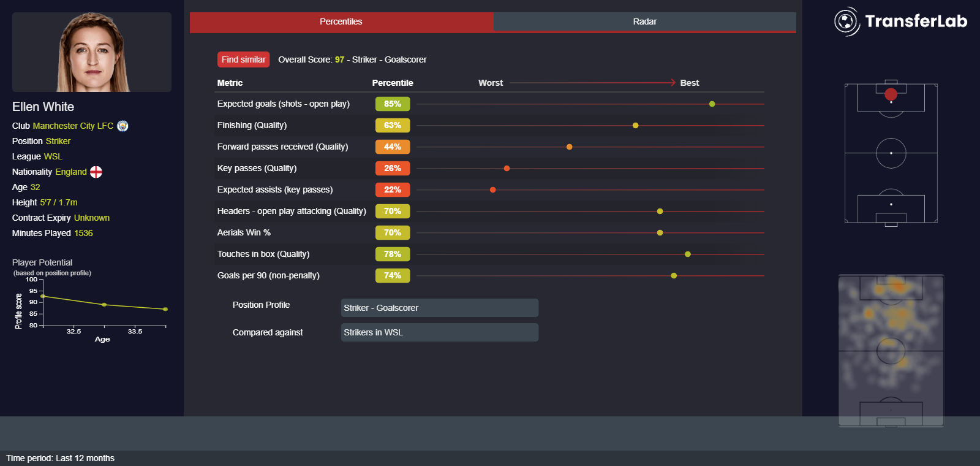The image size is (980, 466).
Task: Click the England flag icon
Action: [x=96, y=172]
